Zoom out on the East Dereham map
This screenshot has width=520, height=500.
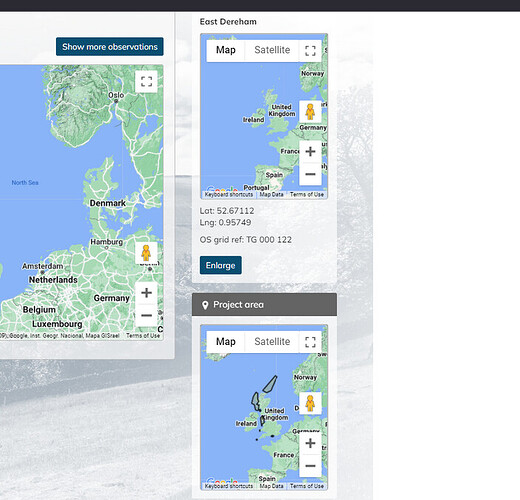310,174
